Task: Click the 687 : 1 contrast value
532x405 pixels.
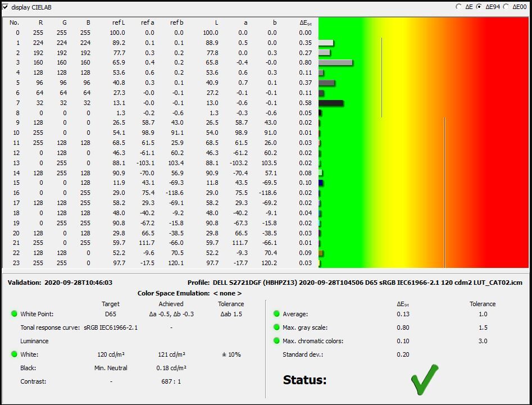Action: click(171, 381)
